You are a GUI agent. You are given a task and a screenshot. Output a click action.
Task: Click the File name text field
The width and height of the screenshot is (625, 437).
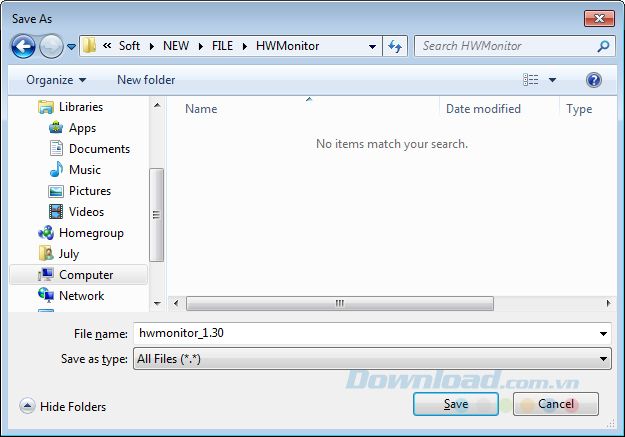tap(372, 333)
